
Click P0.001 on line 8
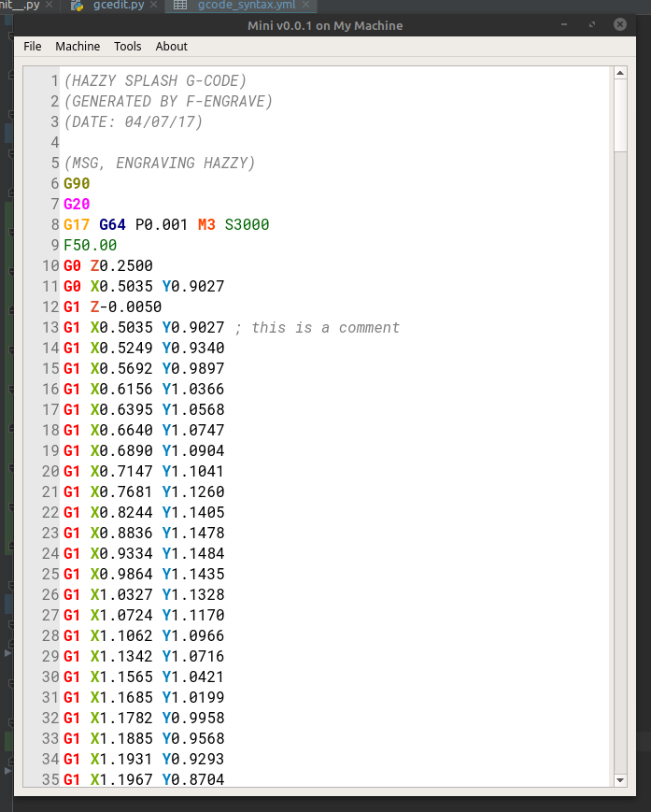[162, 225]
